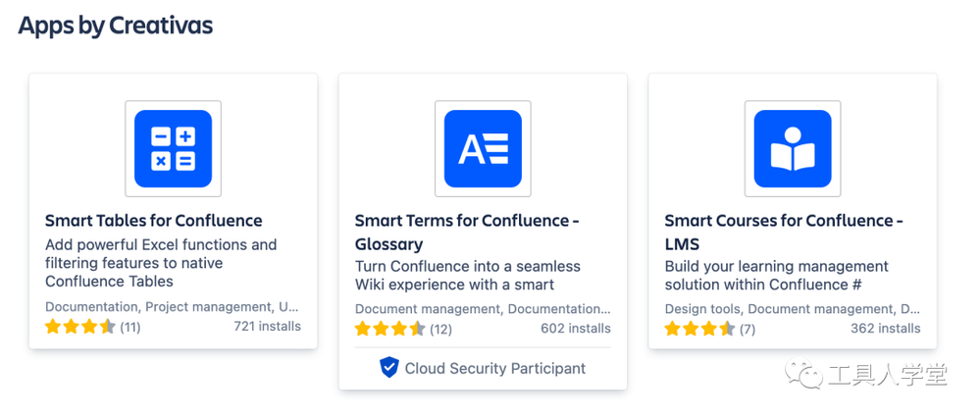Image resolution: width=980 pixels, height=418 pixels.
Task: Click the (7) review count
Action: pyautogui.click(x=748, y=329)
